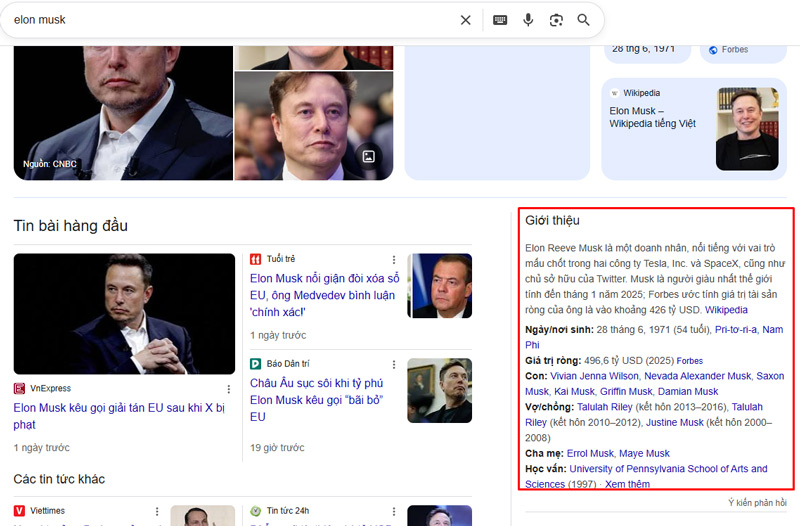Clear the search box with the X icon
Viewport: 800px width, 526px height.
pyautogui.click(x=465, y=20)
